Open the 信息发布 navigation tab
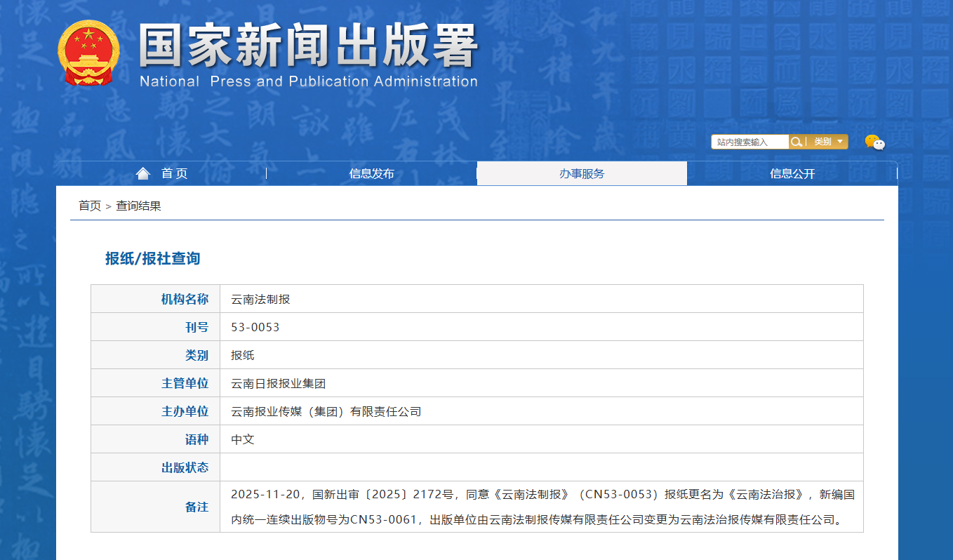The image size is (953, 560). pos(371,173)
